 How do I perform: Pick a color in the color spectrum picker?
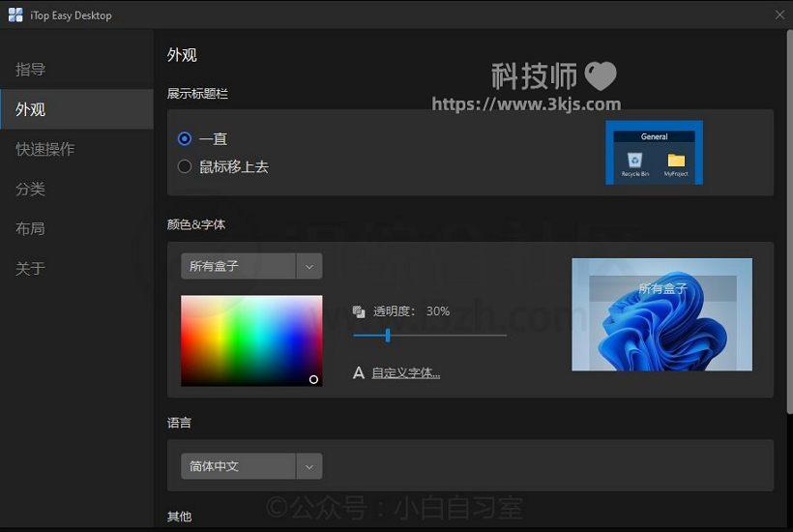click(251, 340)
